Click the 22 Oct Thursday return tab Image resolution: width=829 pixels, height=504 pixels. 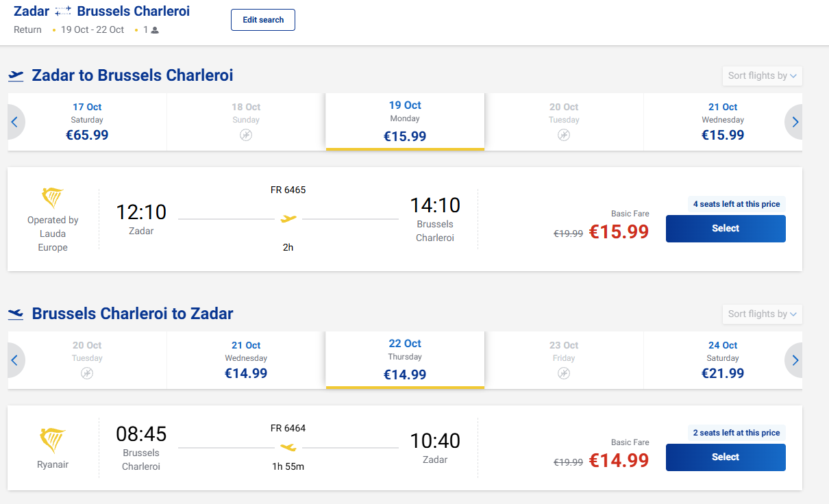pos(405,360)
